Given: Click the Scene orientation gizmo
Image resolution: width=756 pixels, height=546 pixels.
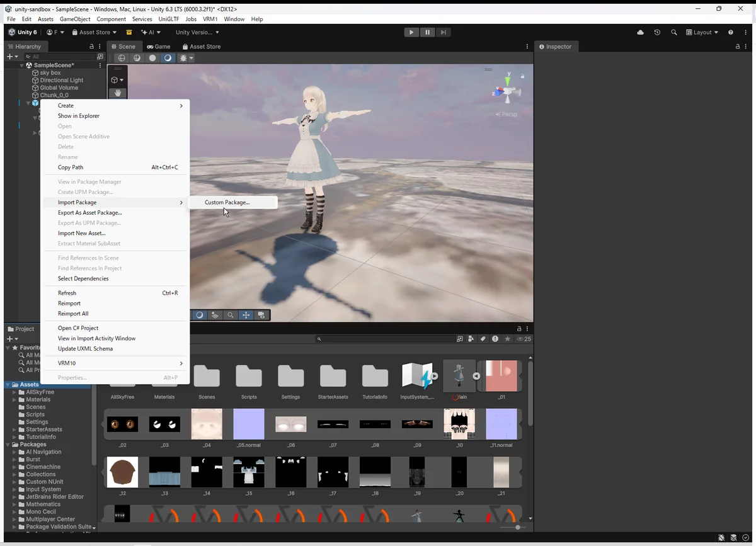Looking at the screenshot, I should point(507,92).
